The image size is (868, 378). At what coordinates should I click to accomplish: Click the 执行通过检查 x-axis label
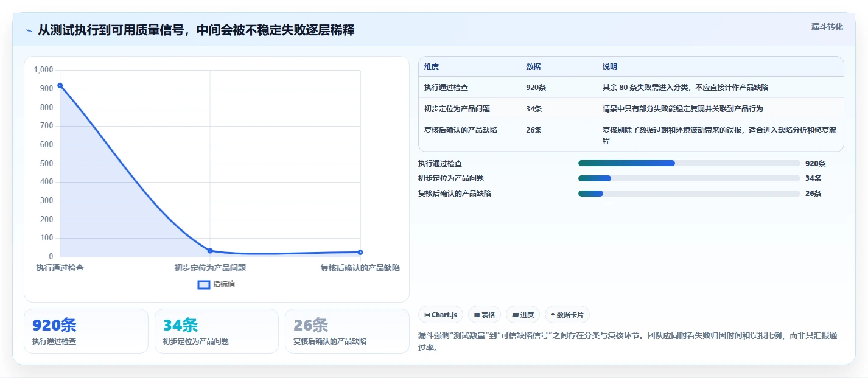[60, 268]
